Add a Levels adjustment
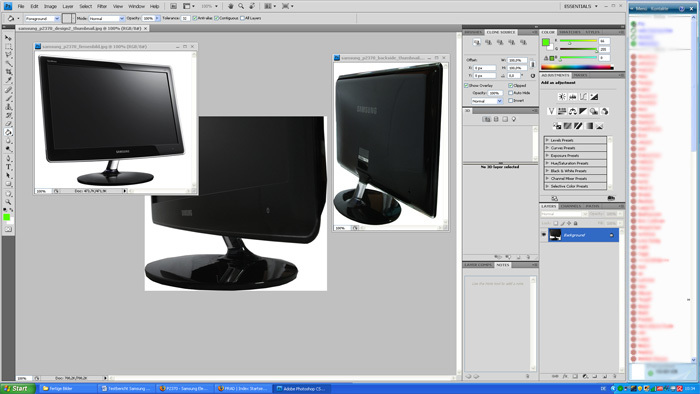Screen dimensions: 700x394 tap(573, 96)
